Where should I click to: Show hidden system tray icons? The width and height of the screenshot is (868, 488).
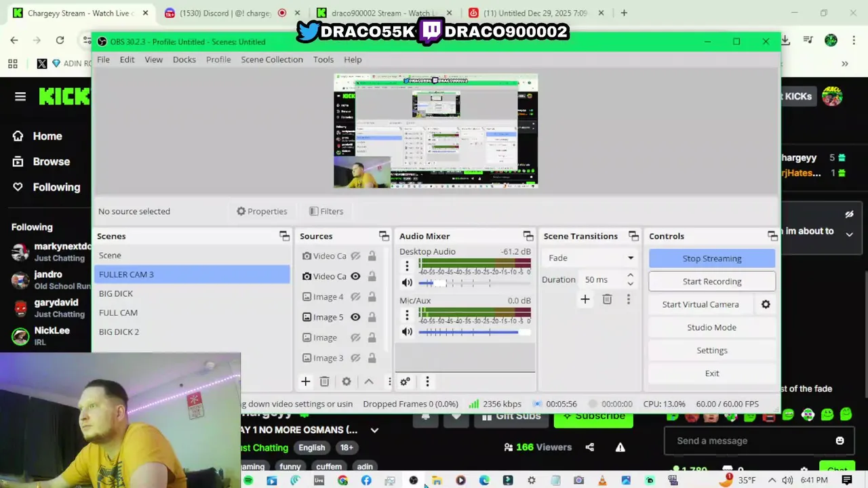coord(772,480)
